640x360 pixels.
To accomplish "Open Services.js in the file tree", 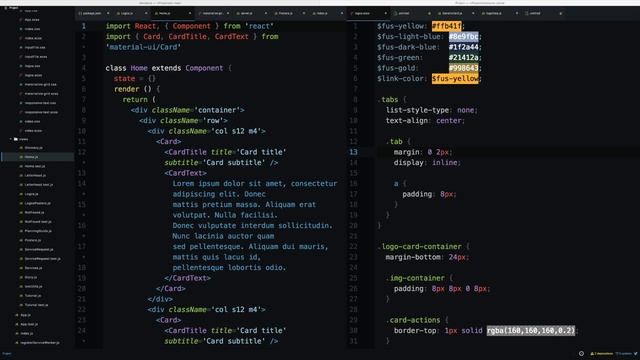I will pyautogui.click(x=33, y=268).
